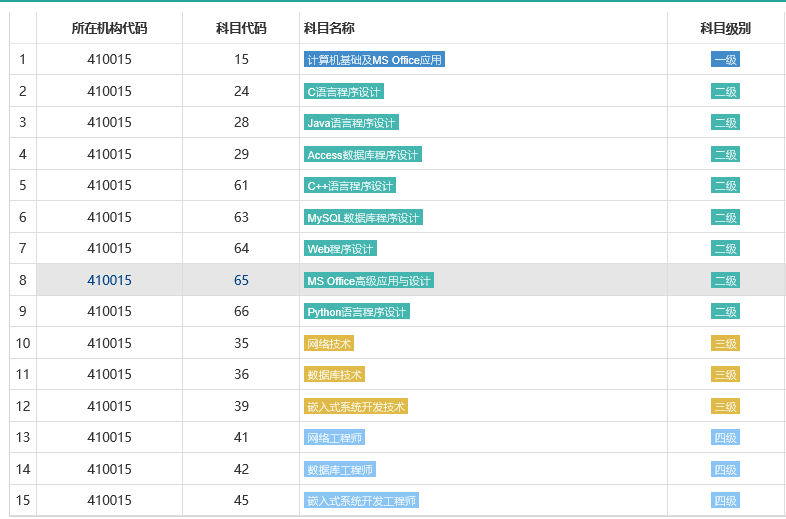Select the C++语言程序设计 subject tag

point(350,186)
